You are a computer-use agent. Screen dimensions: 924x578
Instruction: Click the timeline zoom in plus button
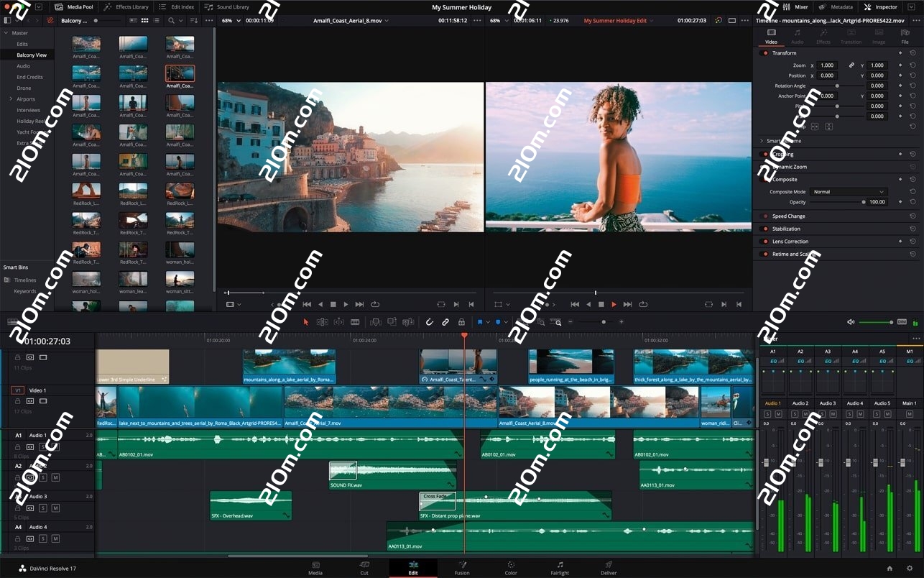pos(622,322)
